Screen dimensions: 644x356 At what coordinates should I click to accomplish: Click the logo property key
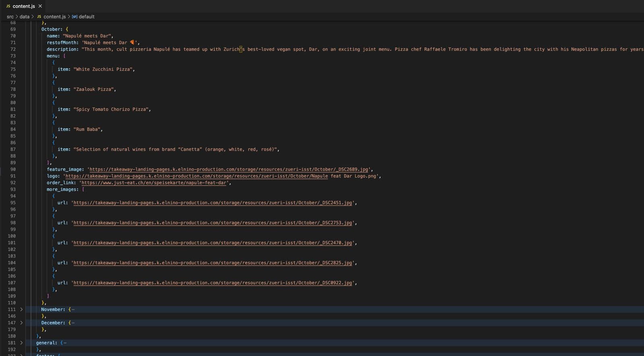[x=53, y=176]
